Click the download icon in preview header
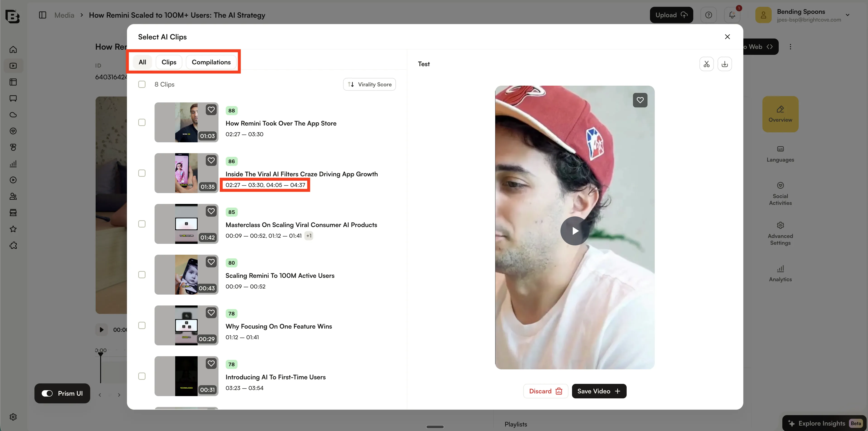Screen dimensions: 868x431 [x=725, y=64]
